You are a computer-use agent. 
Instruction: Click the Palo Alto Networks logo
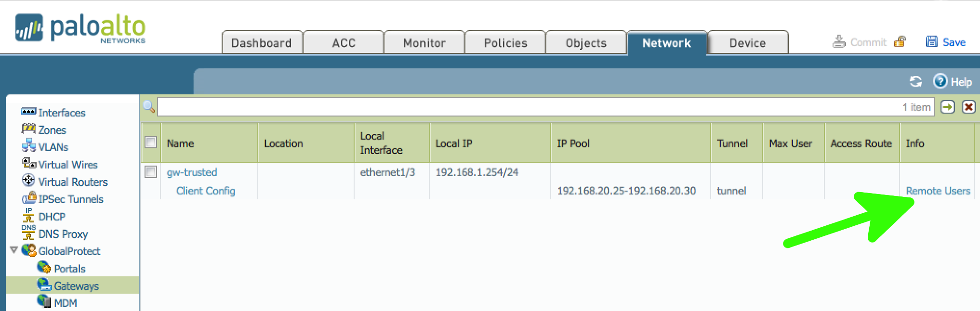80,28
